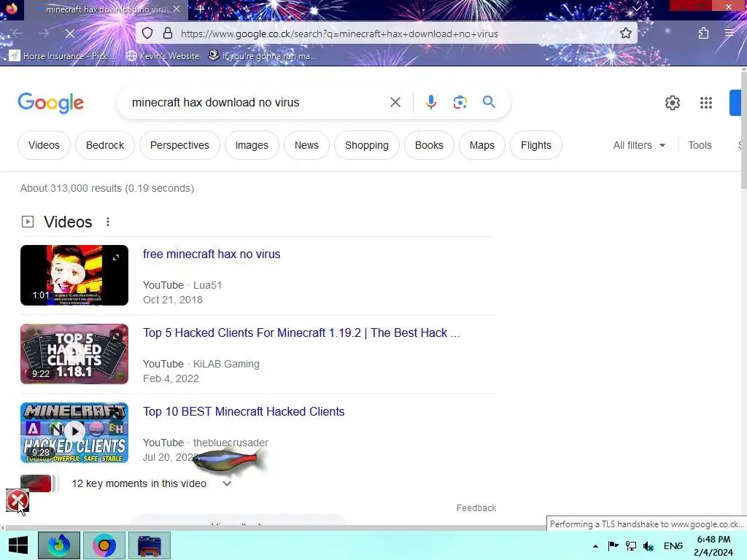The image size is (747, 560).
Task: Switch to Perspectives results
Action: [179, 145]
